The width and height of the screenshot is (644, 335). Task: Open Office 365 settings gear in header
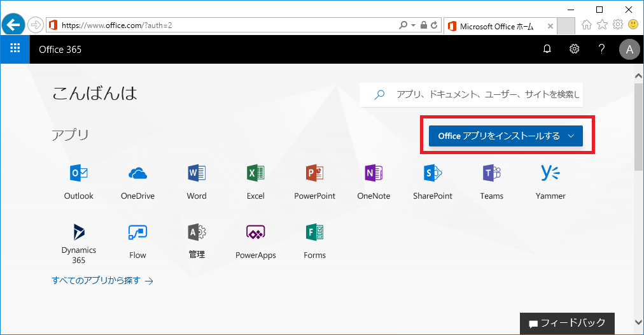coord(574,49)
